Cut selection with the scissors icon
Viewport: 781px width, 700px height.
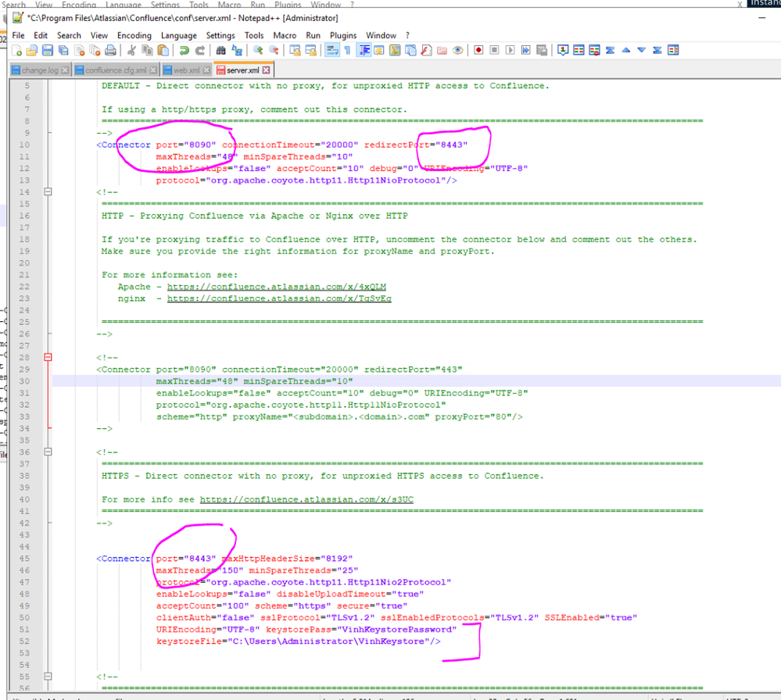pos(131,50)
